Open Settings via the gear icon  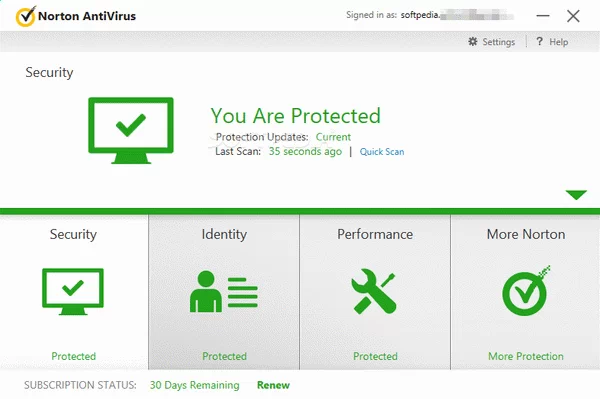point(473,41)
